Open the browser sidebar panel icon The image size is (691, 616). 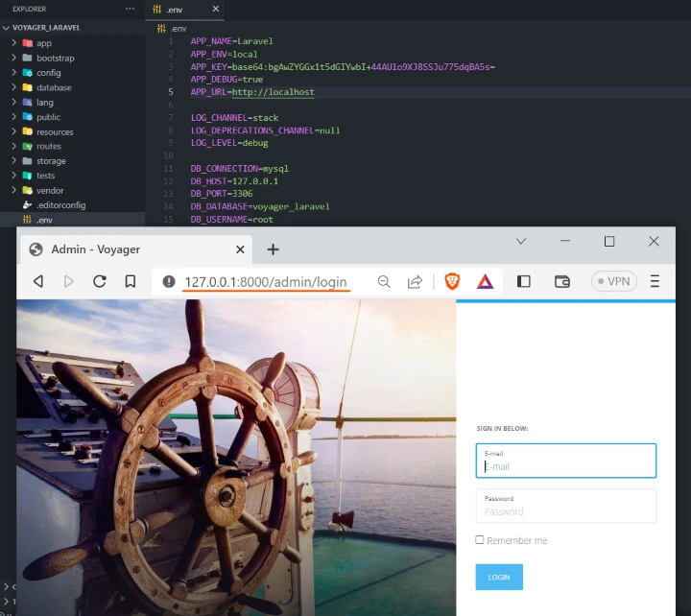[x=524, y=281]
